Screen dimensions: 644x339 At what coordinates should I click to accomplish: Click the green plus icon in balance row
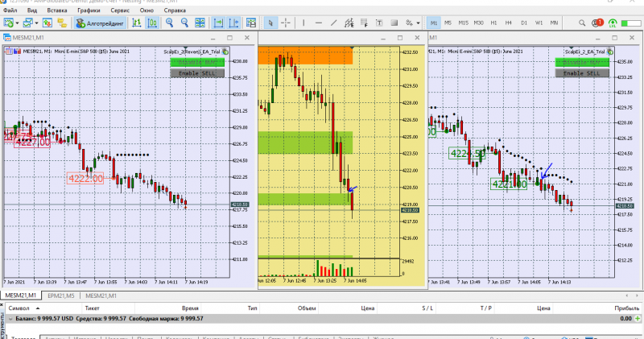638,318
